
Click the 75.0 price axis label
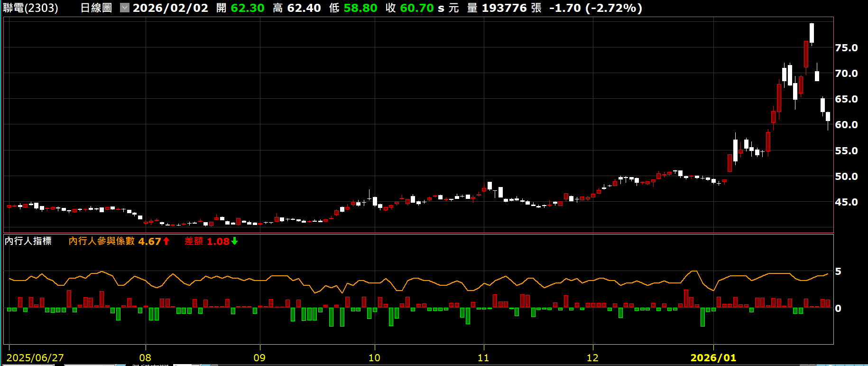pos(846,48)
